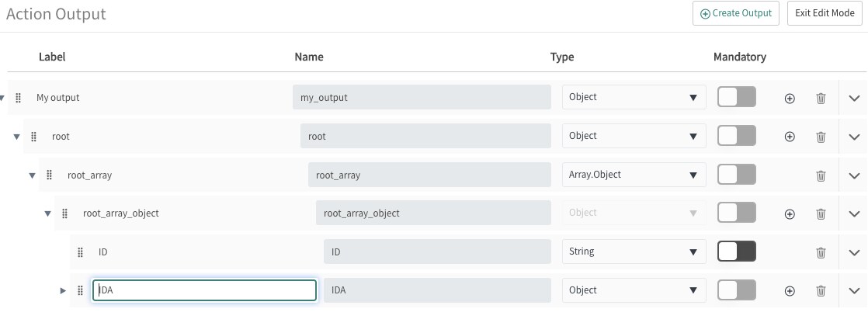Collapse the root_array tree node

coord(32,175)
